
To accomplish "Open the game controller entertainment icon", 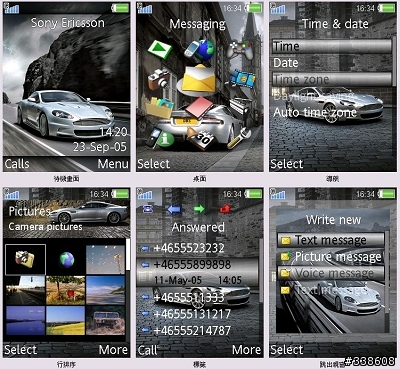I will tap(239, 49).
